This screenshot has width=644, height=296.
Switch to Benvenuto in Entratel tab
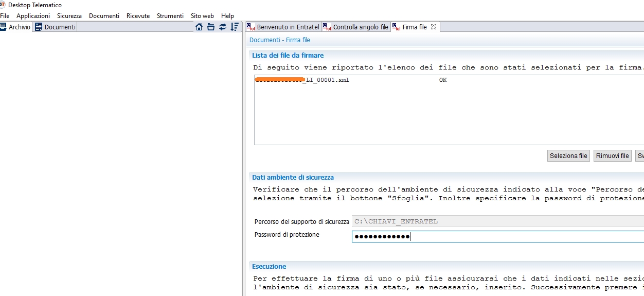283,27
